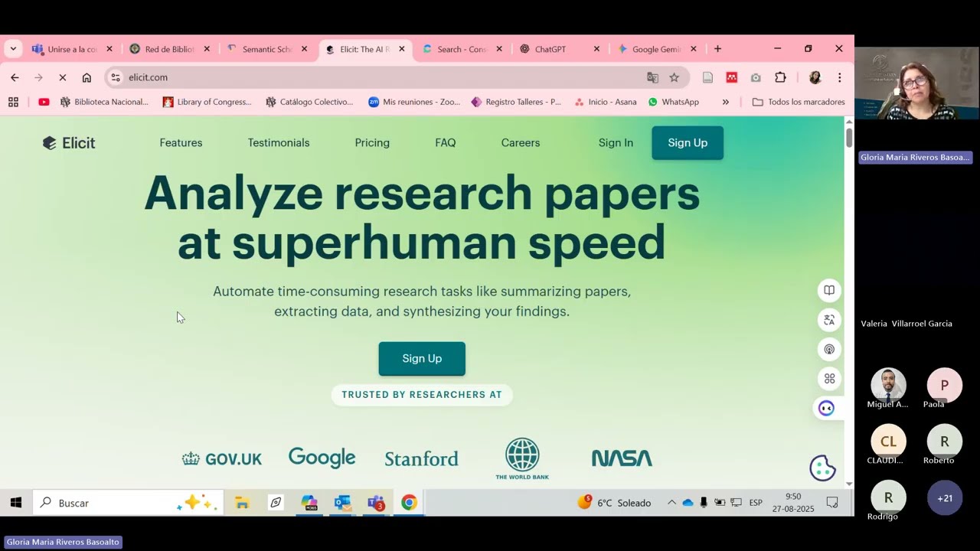Click the Sign Up button in header
Screen dimensions: 980x551
tap(688, 143)
